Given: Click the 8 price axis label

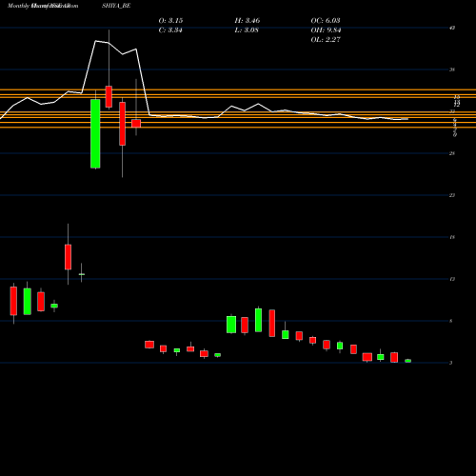Looking at the screenshot, I should [451, 321].
